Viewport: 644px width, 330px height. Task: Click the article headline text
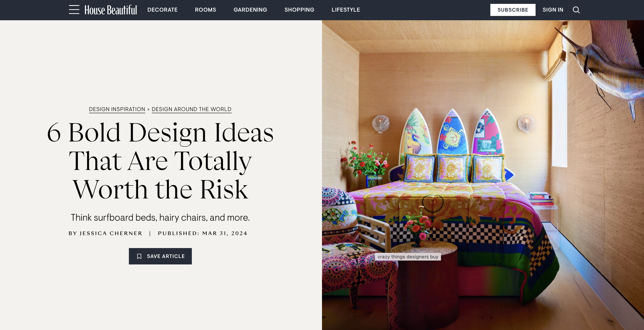pos(160,161)
